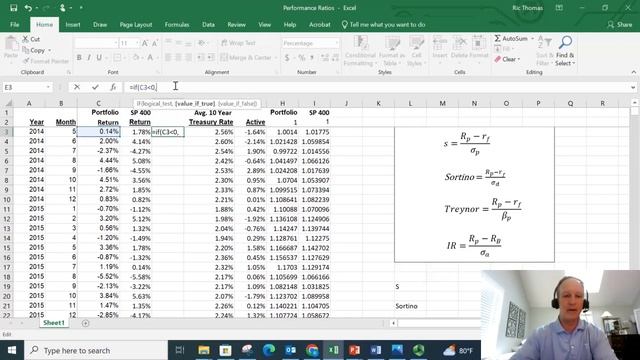Viewport: 640px width, 360px height.
Task: Click the Windows Start button
Action: (x=12, y=350)
